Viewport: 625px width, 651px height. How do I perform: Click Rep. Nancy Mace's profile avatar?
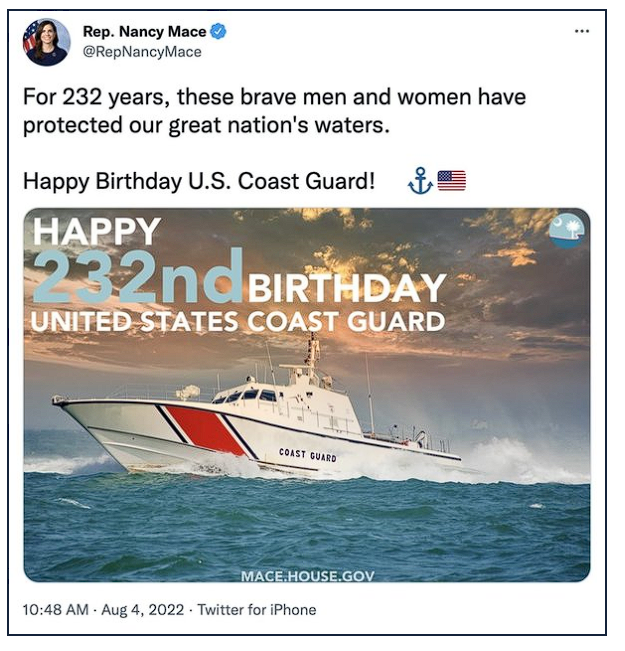(x=46, y=42)
